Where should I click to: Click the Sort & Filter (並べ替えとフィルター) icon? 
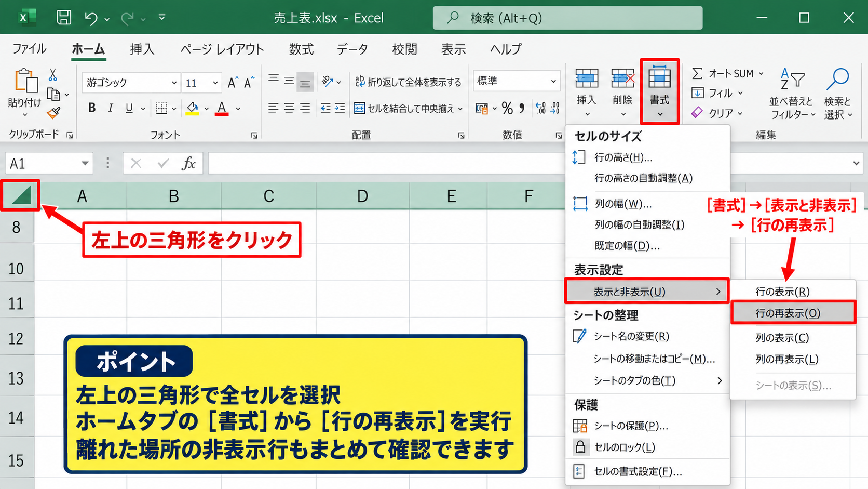(792, 78)
